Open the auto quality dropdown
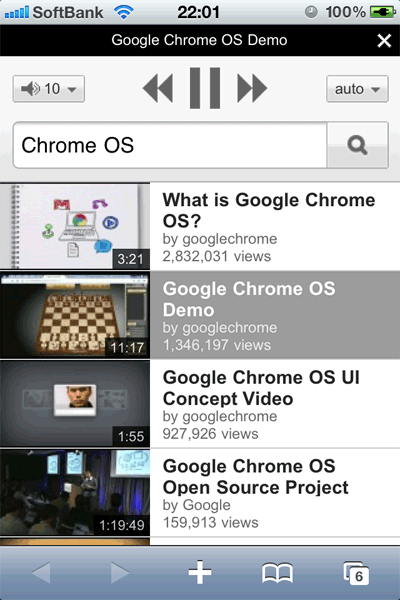 [x=357, y=89]
